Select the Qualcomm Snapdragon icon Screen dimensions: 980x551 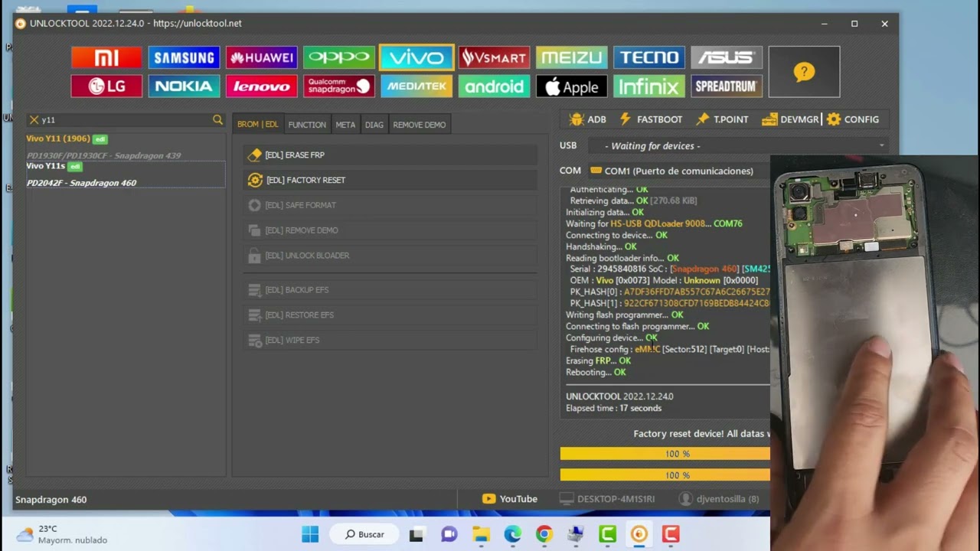[338, 86]
